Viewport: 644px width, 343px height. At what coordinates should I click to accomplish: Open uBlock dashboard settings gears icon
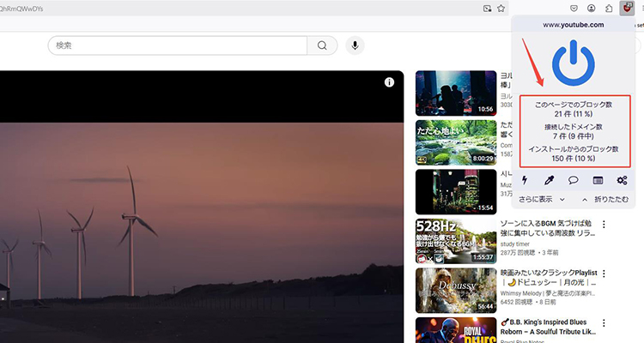coord(622,180)
